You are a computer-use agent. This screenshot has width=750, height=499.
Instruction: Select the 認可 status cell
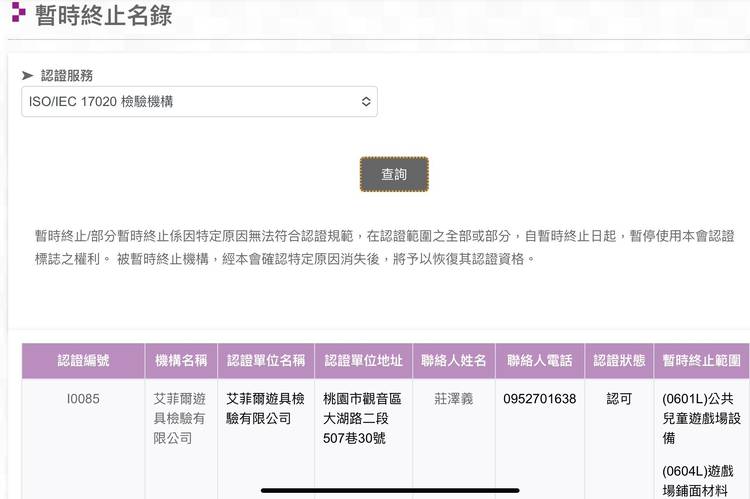[x=619, y=399]
